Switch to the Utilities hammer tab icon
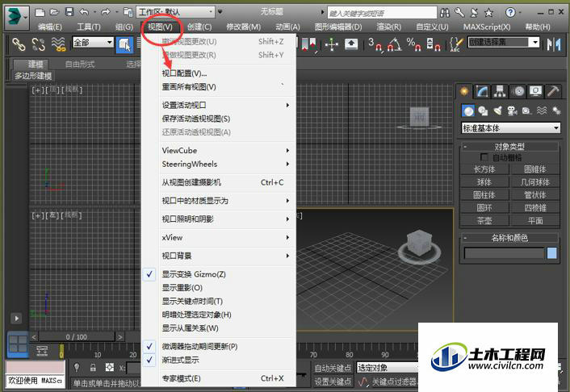 553,91
